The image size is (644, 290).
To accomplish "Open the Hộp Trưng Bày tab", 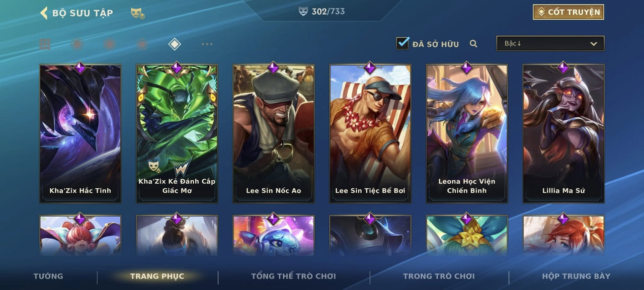I will 576,276.
